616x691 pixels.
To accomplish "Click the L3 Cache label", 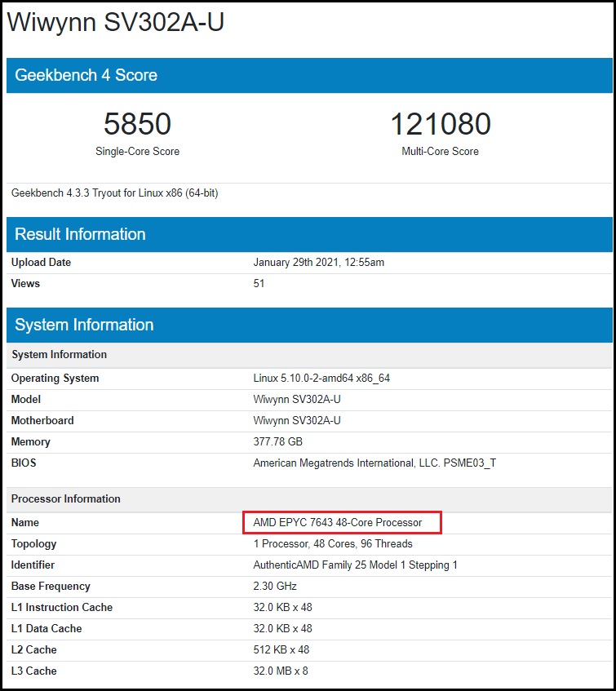I will click(x=34, y=671).
